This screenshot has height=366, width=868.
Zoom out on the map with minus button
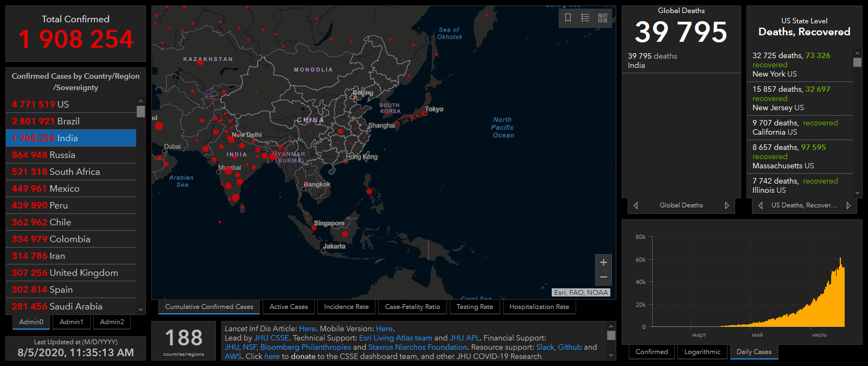coord(603,277)
